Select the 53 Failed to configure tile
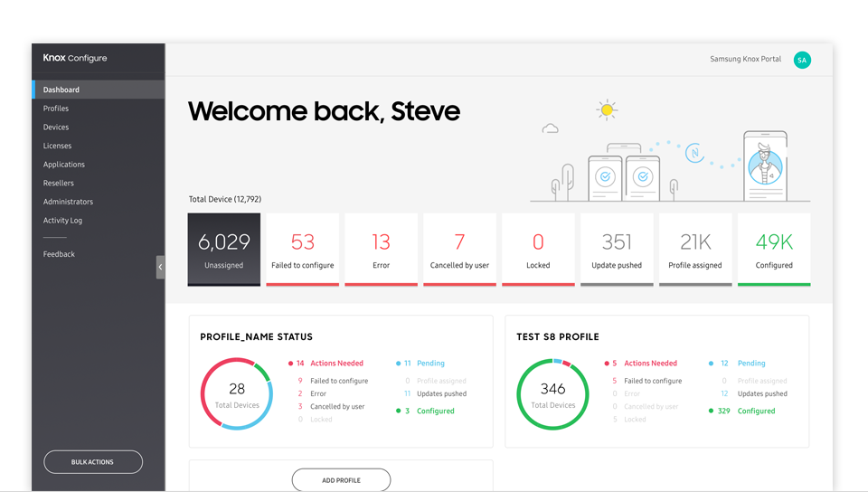868x492 pixels. 302,250
